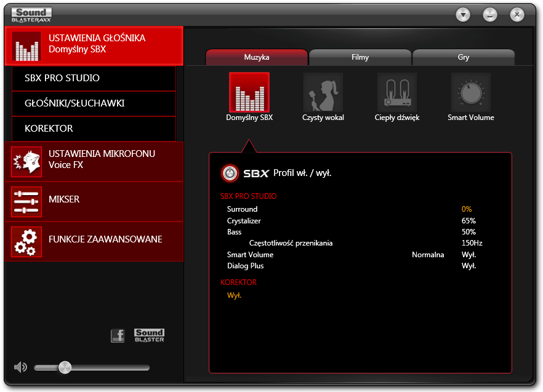Open the KOREKTOR submenu item
The image size is (543, 392).
click(94, 129)
